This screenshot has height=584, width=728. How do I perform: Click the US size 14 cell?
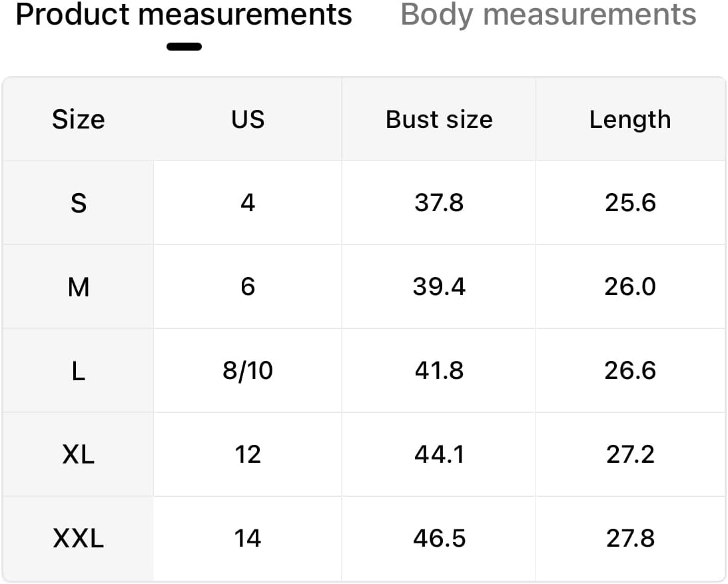[x=248, y=539]
